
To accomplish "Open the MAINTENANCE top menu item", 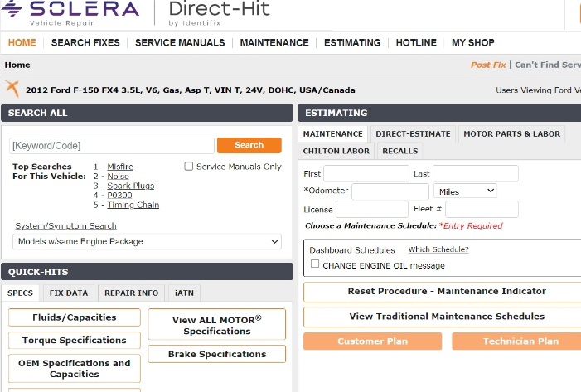I will click(x=274, y=43).
